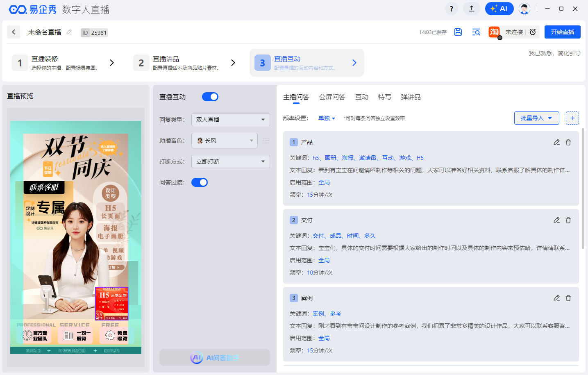588x375 pixels.
Task: Click the upload icon in title bar
Action: click(x=471, y=9)
